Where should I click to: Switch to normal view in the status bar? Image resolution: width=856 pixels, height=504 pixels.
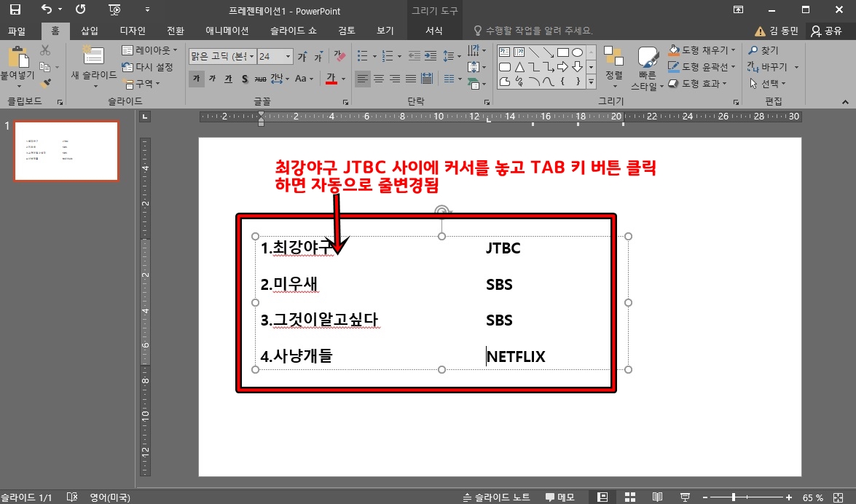pyautogui.click(x=602, y=497)
